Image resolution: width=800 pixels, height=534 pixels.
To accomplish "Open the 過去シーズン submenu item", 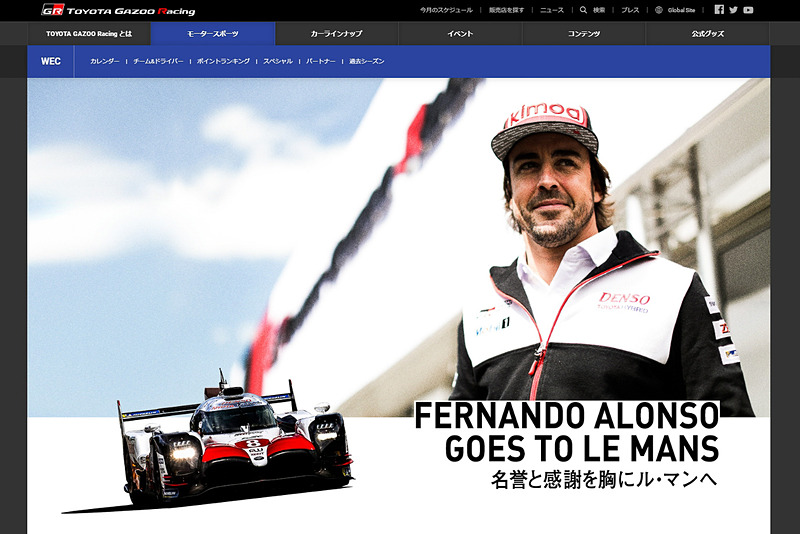I will pos(366,61).
